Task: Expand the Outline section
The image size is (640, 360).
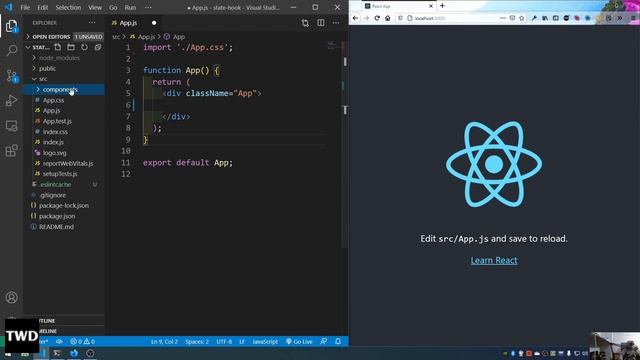Action: click(x=64, y=321)
